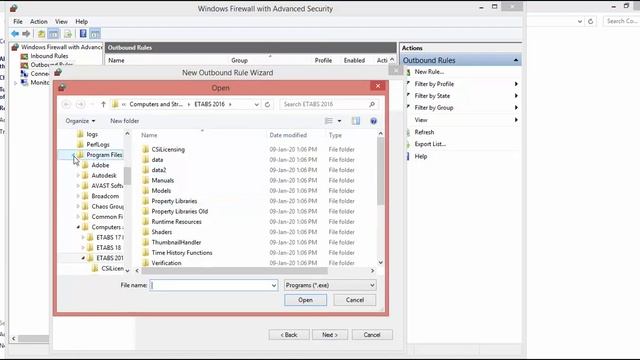Open Filter by Group submenu
The image size is (640, 360).
[x=463, y=108]
